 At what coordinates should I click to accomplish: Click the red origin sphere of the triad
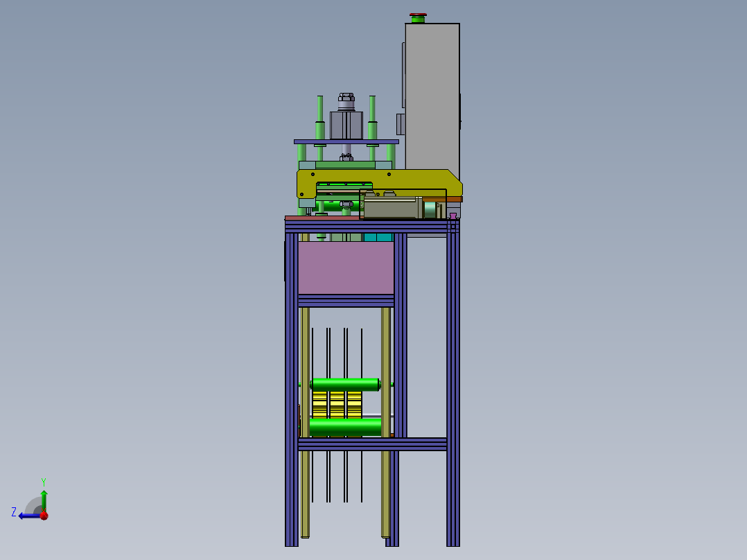pos(44,516)
